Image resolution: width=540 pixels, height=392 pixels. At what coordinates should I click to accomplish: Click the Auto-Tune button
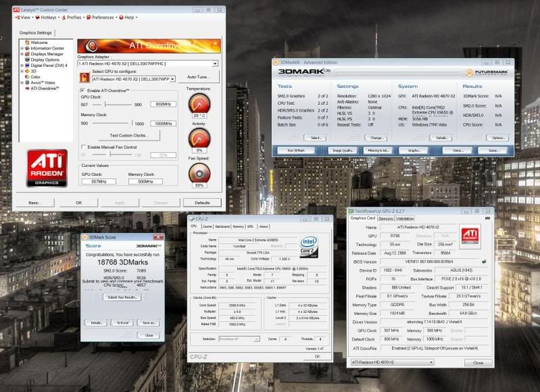[x=198, y=77]
